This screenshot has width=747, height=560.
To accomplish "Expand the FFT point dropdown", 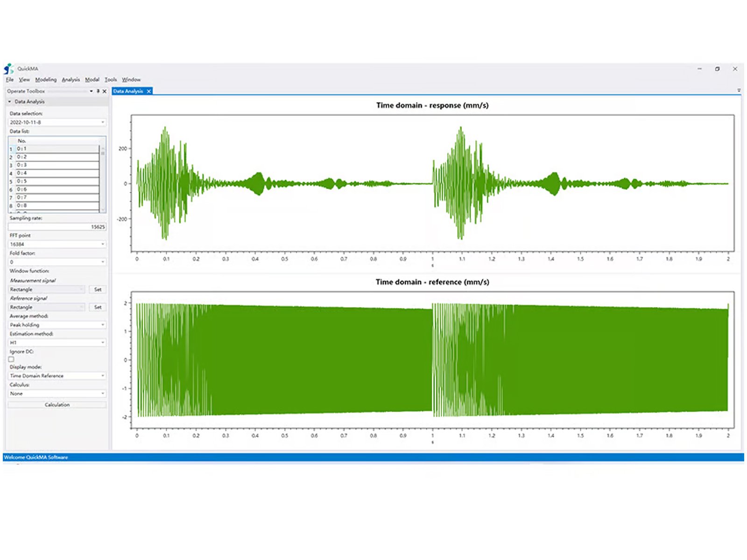I will coord(57,244).
